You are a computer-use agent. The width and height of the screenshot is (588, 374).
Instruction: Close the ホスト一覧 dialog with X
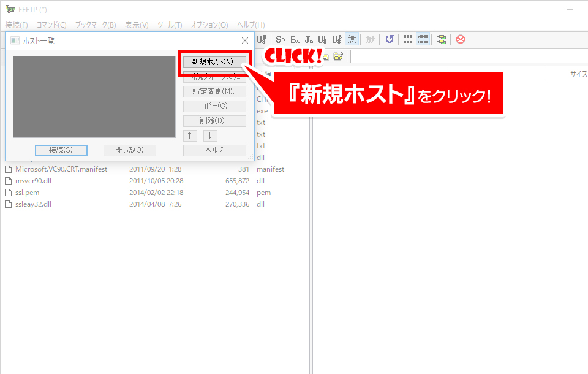pyautogui.click(x=245, y=40)
